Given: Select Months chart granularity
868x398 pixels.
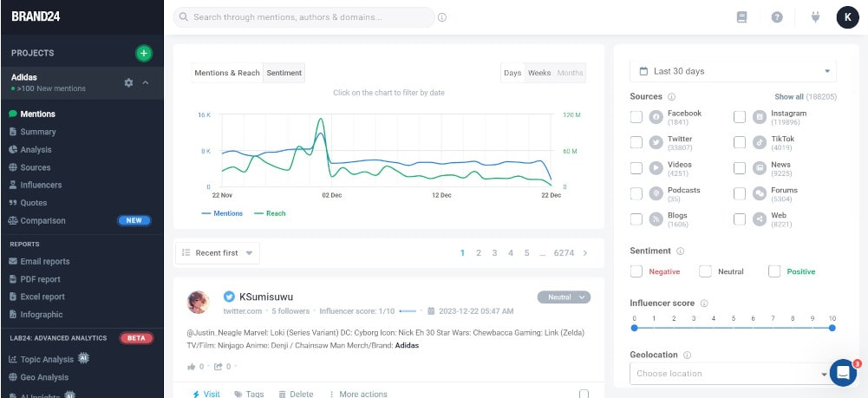Looking at the screenshot, I should tap(571, 73).
